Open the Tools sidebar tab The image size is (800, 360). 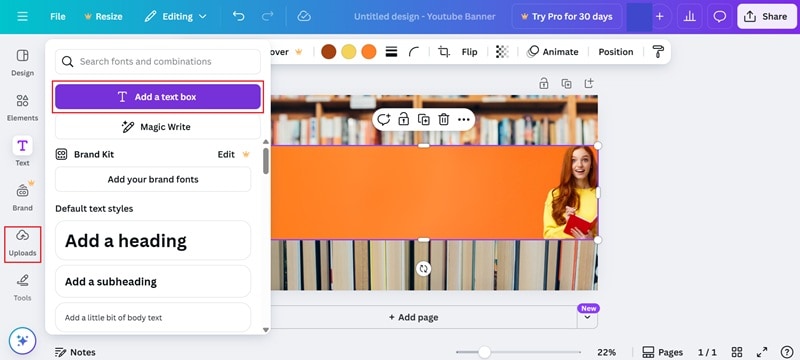tap(22, 288)
